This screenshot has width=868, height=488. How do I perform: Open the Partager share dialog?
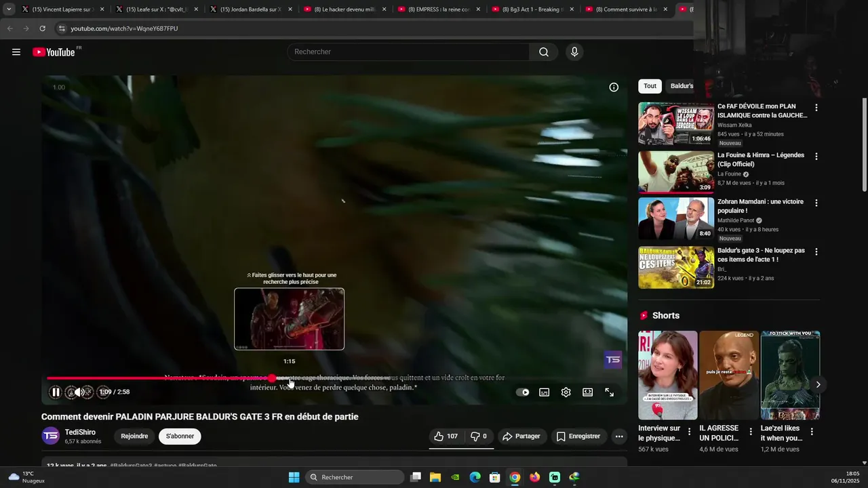[521, 436]
